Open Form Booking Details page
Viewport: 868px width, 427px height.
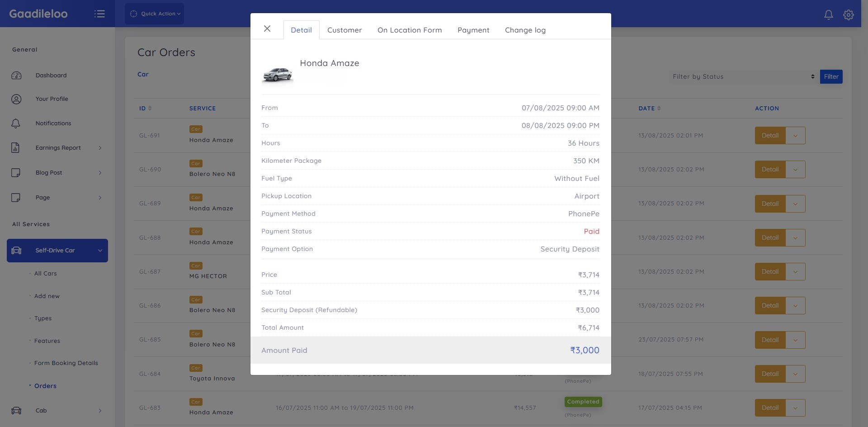[x=66, y=363]
